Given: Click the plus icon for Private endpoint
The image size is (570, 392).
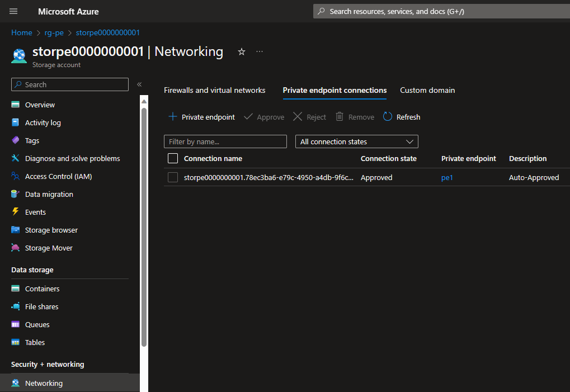Looking at the screenshot, I should [173, 117].
